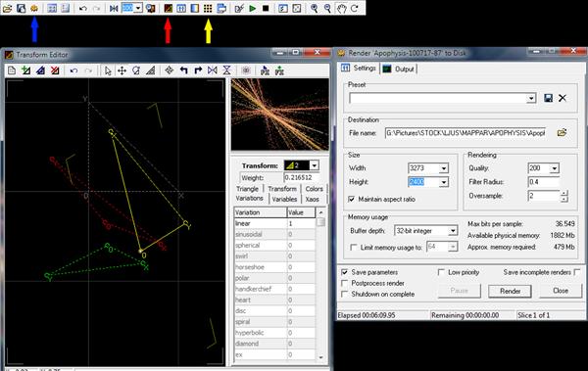Viewport: 588px width, 371px height.
Task: Click the green Run Script icon
Action: point(253,8)
